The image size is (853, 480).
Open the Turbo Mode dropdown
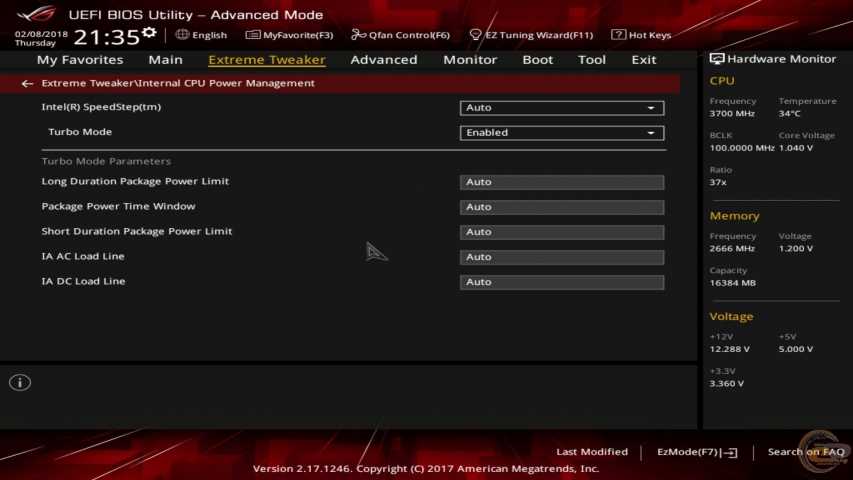coord(562,133)
